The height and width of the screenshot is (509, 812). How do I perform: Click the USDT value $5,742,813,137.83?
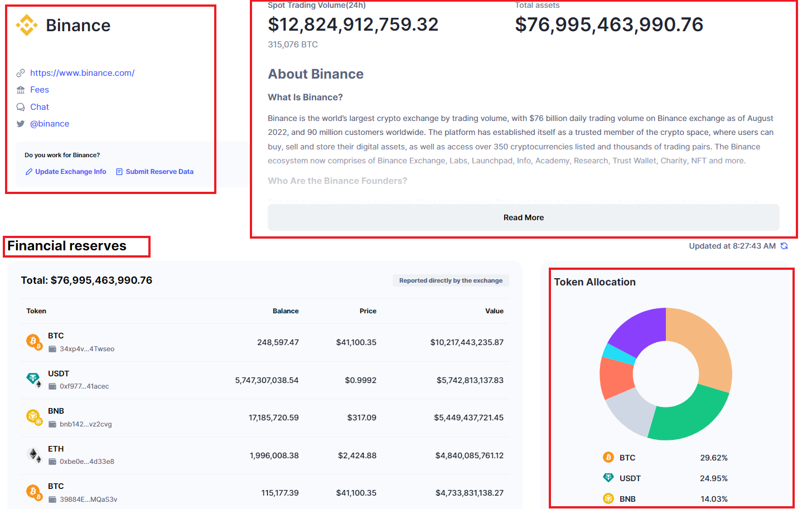[470, 380]
